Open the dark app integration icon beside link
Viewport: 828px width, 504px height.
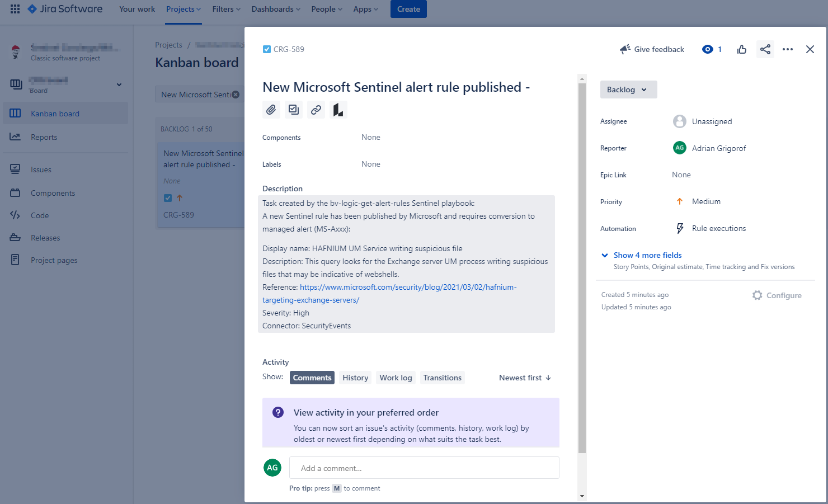click(338, 110)
